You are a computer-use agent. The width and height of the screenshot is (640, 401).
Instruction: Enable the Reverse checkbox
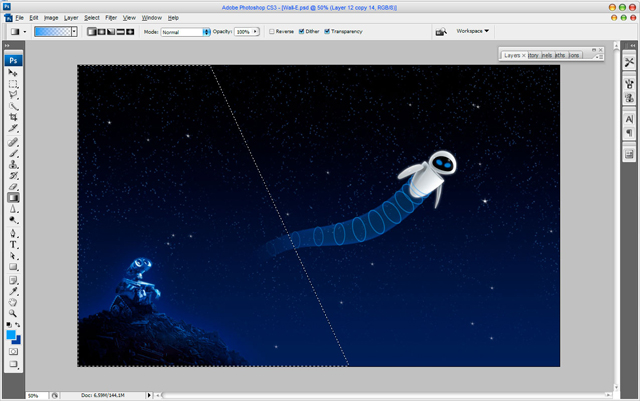[272, 31]
